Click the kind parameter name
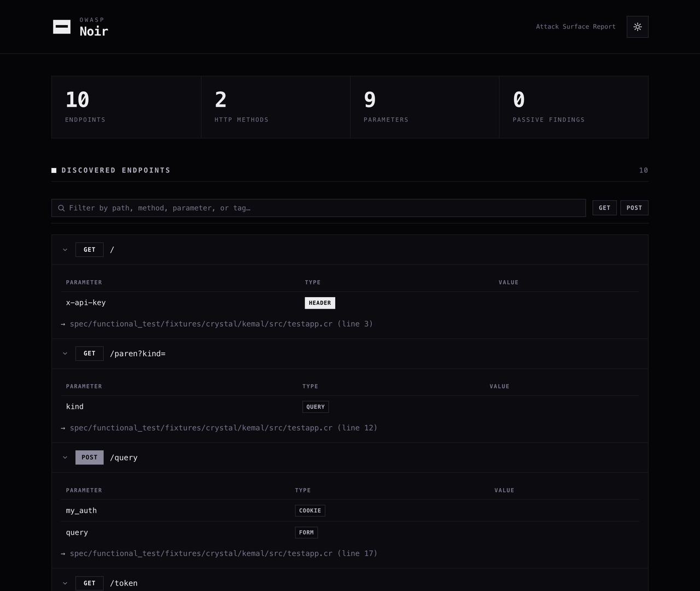Viewport: 700px width, 591px height. pos(75,407)
